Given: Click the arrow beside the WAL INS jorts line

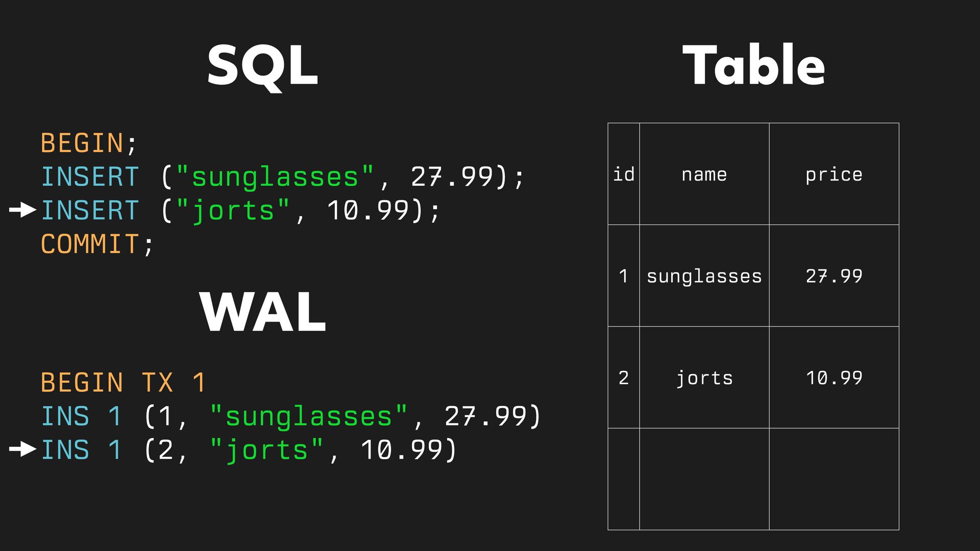Looking at the screenshot, I should [x=23, y=449].
